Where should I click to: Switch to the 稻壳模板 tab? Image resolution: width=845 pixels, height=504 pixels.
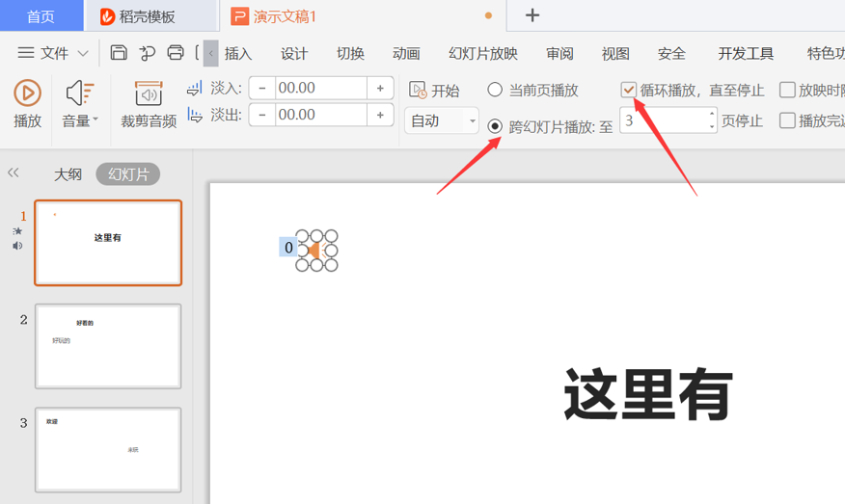pos(151,16)
